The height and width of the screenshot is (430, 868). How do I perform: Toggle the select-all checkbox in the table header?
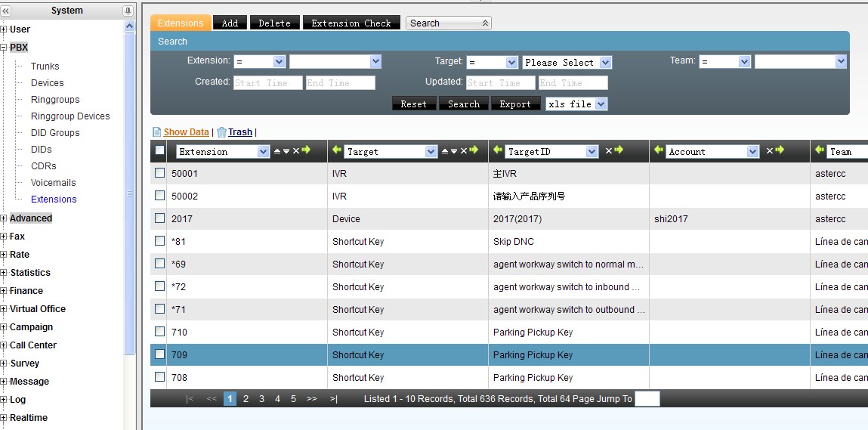coord(159,151)
